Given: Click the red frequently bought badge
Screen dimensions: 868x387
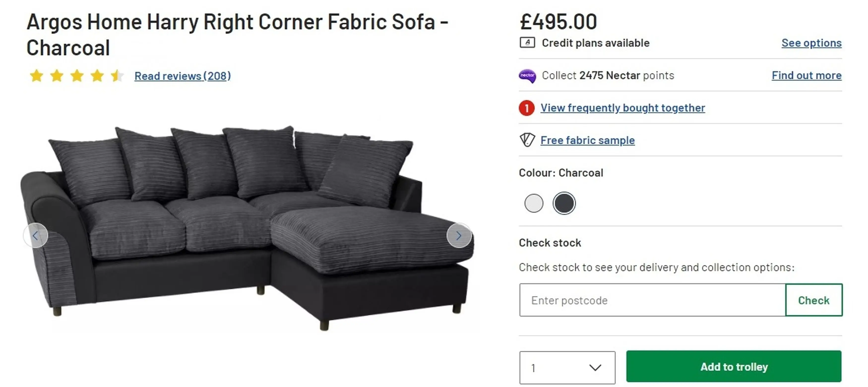Looking at the screenshot, I should (526, 108).
